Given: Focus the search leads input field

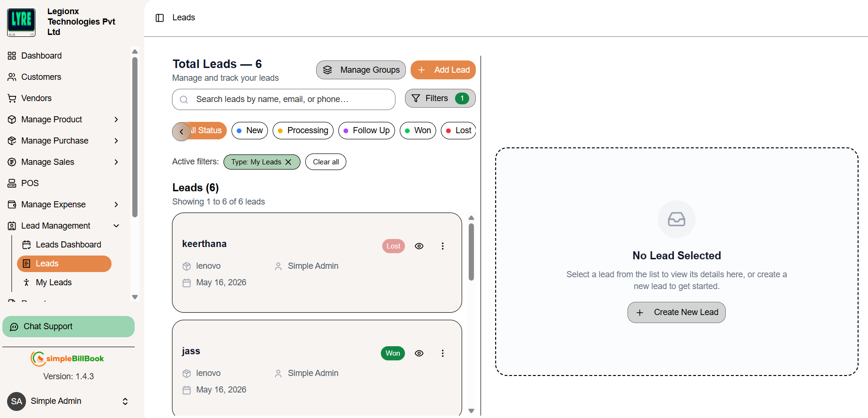Looking at the screenshot, I should 284,99.
